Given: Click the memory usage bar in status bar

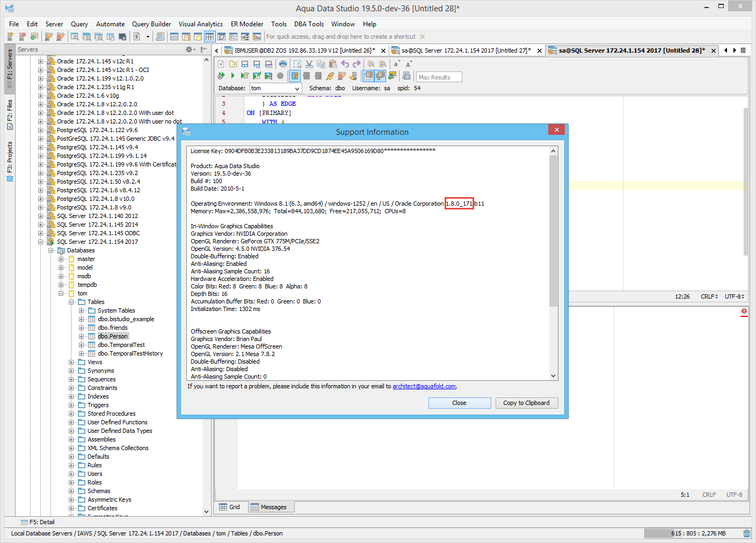Looking at the screenshot, I should tap(692, 533).
